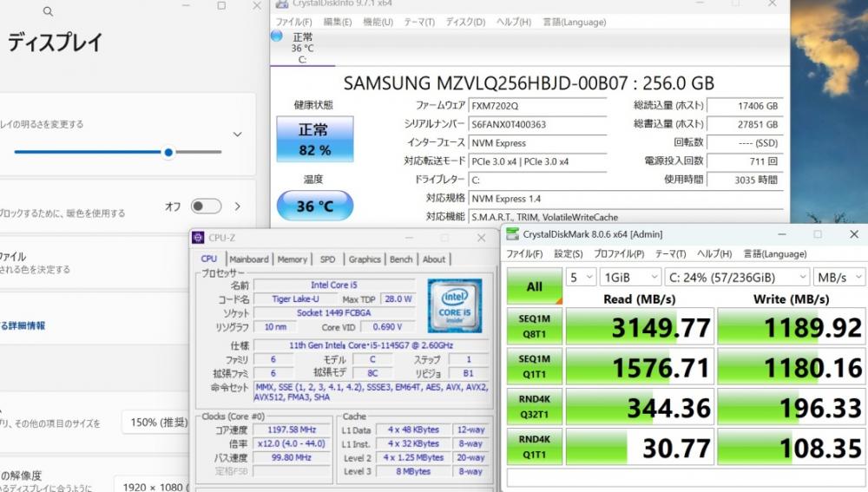Open the 1GiB test size dropdown
Screen dimensions: 868x492
click(630, 278)
